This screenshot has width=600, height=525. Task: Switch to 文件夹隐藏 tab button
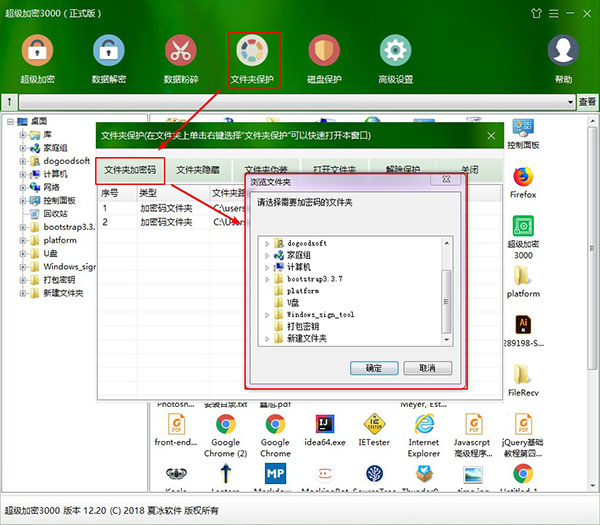203,170
